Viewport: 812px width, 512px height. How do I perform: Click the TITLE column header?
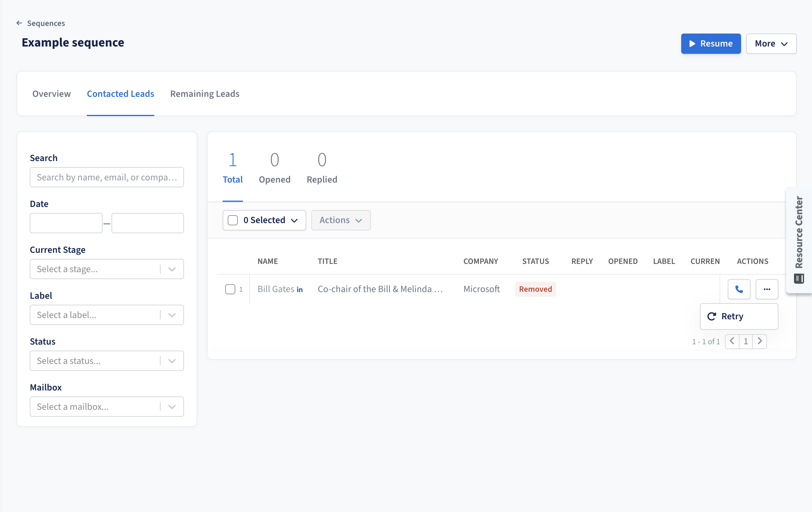(x=327, y=261)
